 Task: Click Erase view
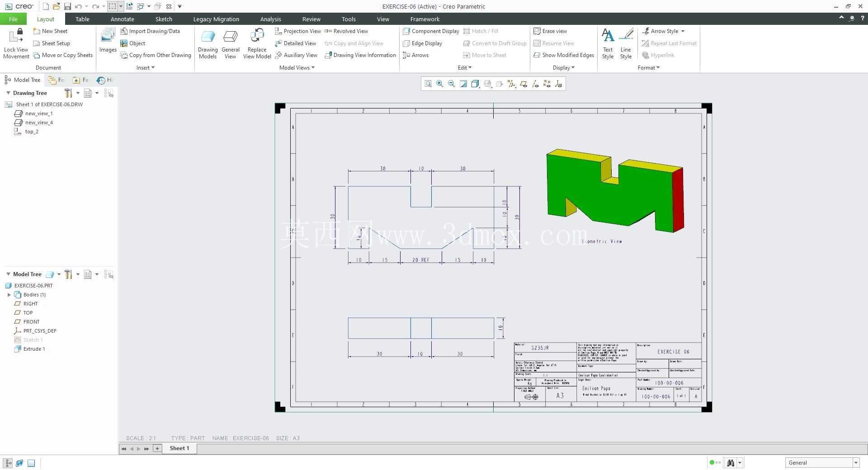pos(550,31)
